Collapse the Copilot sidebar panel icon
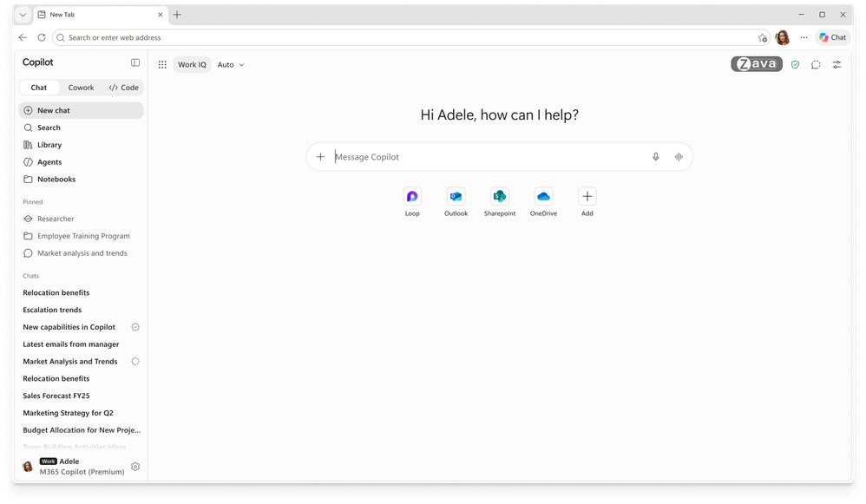 click(x=135, y=62)
